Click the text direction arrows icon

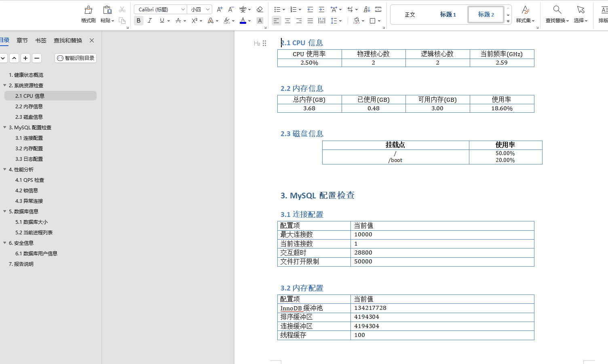click(x=350, y=9)
